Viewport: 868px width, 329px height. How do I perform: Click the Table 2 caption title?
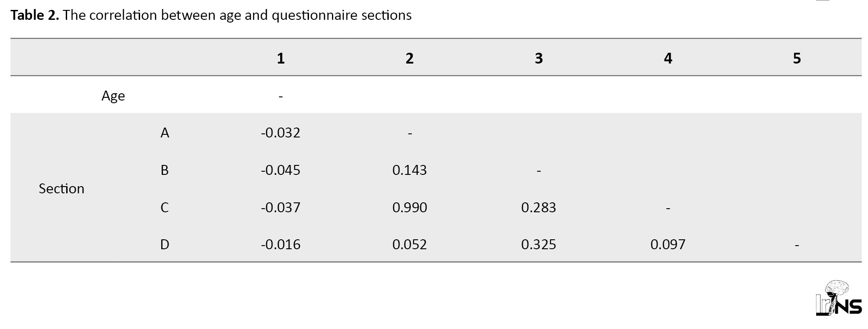coord(211,15)
